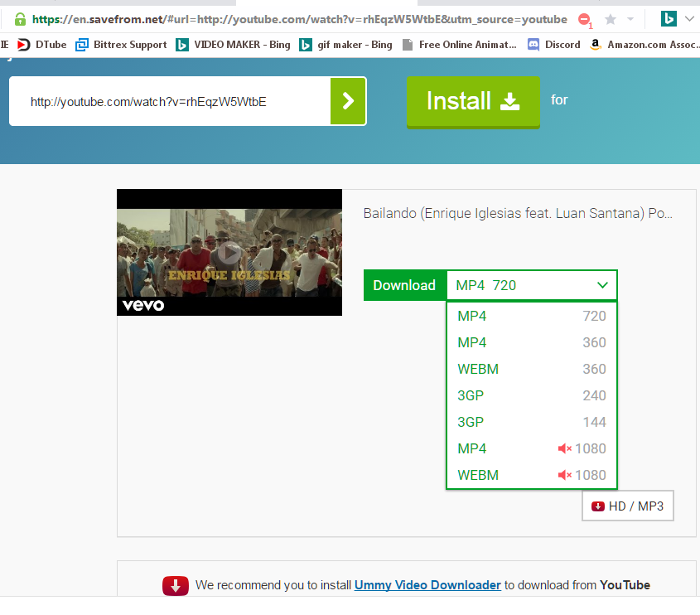Select MP4 360 from the format list
This screenshot has width=700, height=615.
[531, 342]
